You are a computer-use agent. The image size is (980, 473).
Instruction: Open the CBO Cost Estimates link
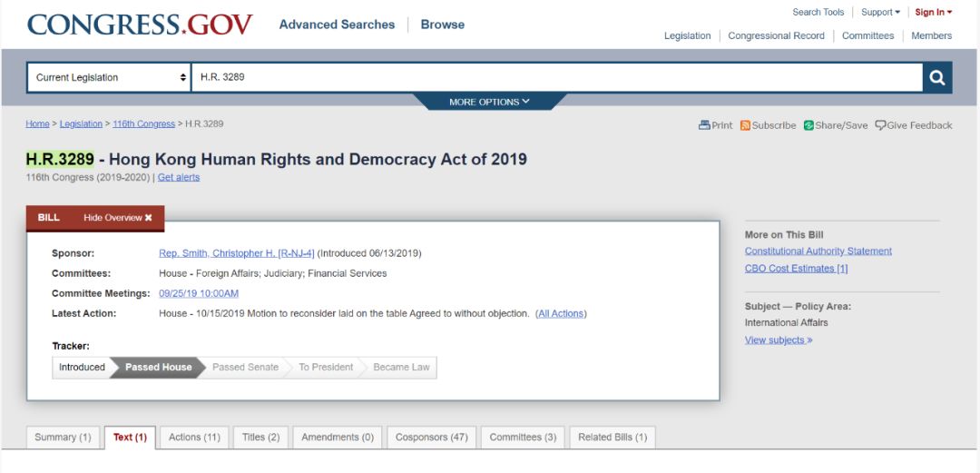pos(796,269)
